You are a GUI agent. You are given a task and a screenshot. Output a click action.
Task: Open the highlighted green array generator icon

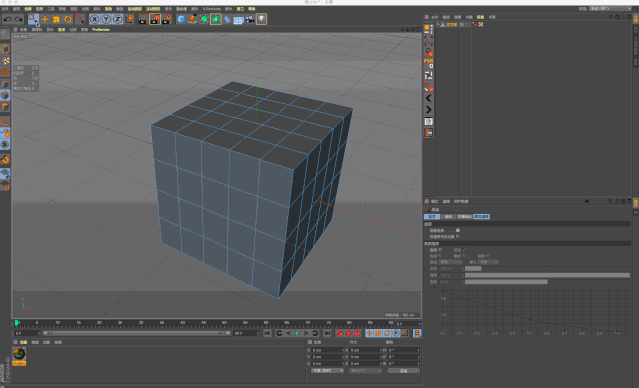click(x=216, y=19)
